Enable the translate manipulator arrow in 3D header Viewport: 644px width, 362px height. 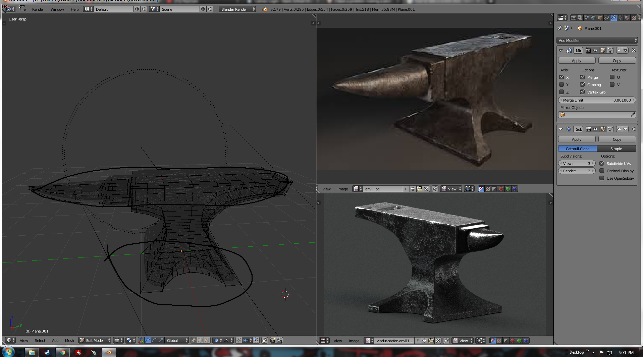(148, 340)
